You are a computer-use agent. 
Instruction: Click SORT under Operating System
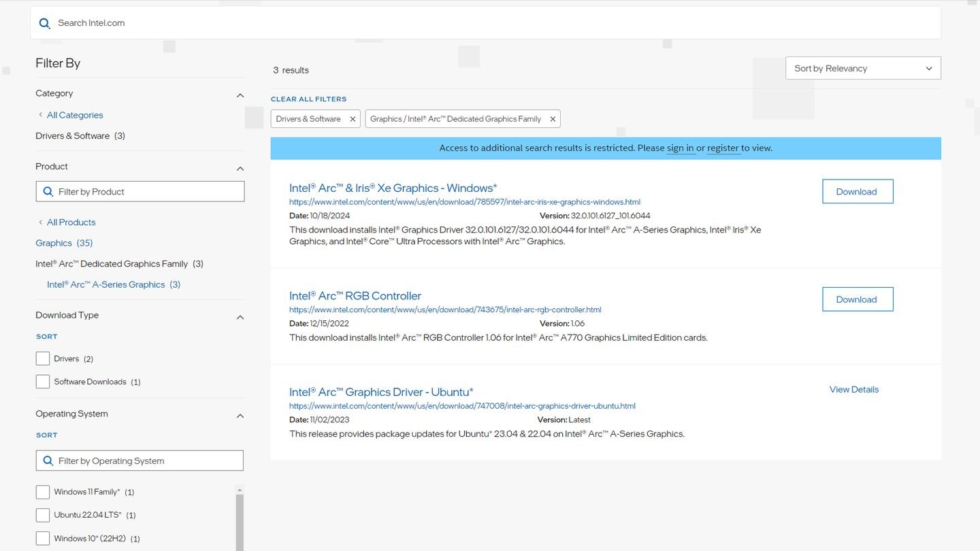click(47, 435)
